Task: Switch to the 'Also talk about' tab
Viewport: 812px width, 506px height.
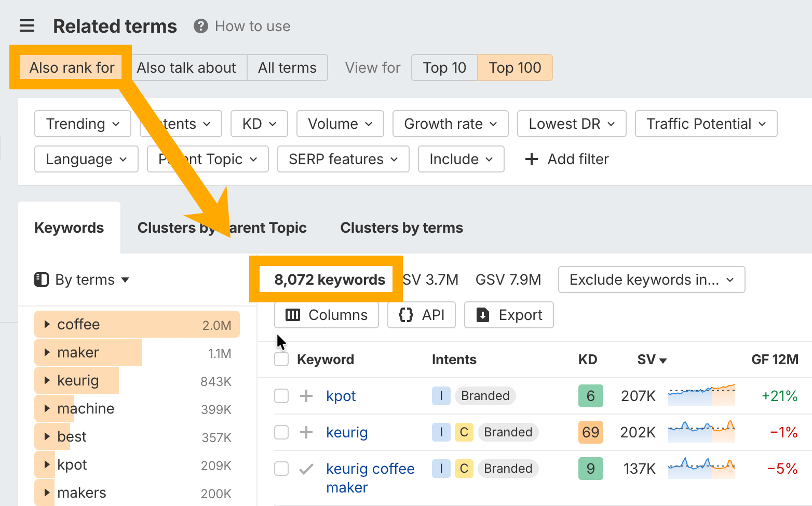Action: pyautogui.click(x=186, y=68)
